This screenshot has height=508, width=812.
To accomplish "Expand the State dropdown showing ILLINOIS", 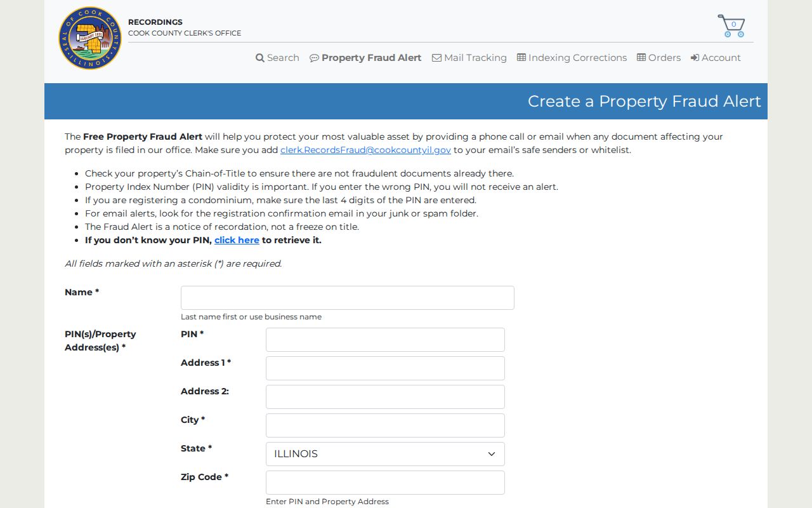I will [x=385, y=454].
